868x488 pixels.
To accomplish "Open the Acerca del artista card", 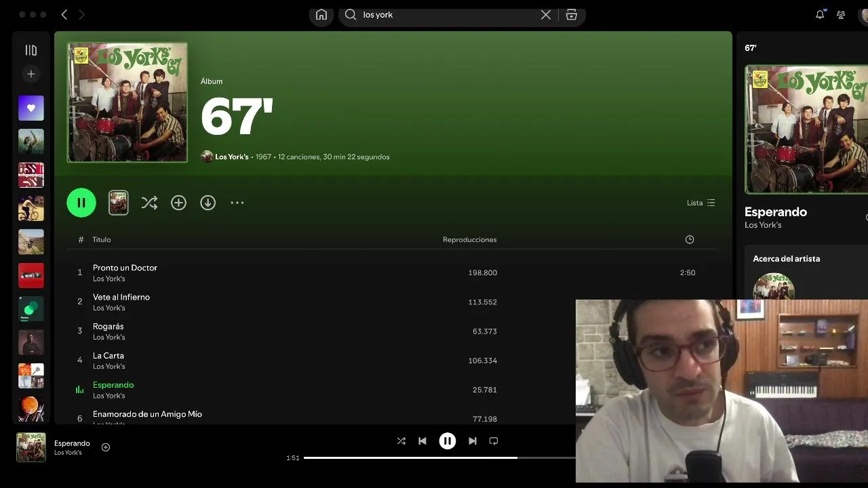I will pos(806,274).
